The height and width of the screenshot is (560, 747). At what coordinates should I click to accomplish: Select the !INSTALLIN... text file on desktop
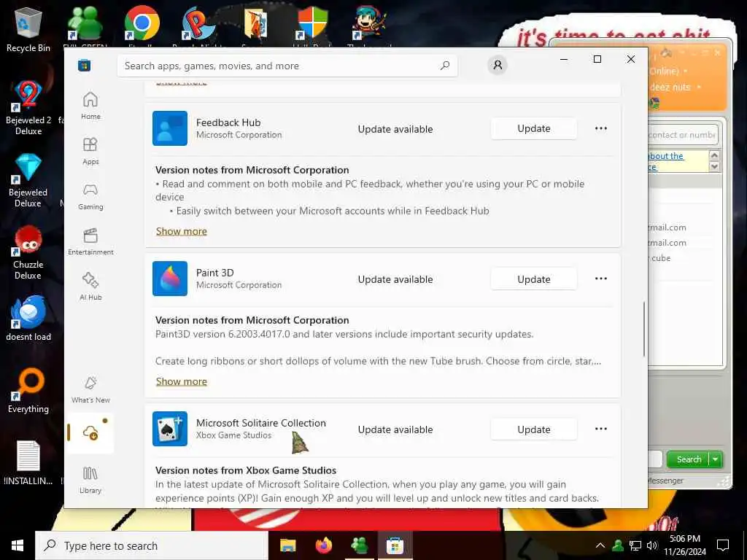[x=28, y=462]
